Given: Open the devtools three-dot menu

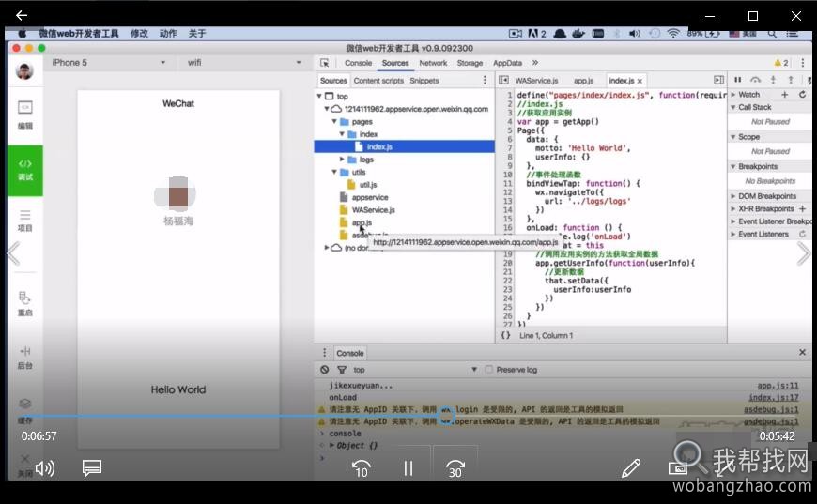Looking at the screenshot, I should point(802,63).
